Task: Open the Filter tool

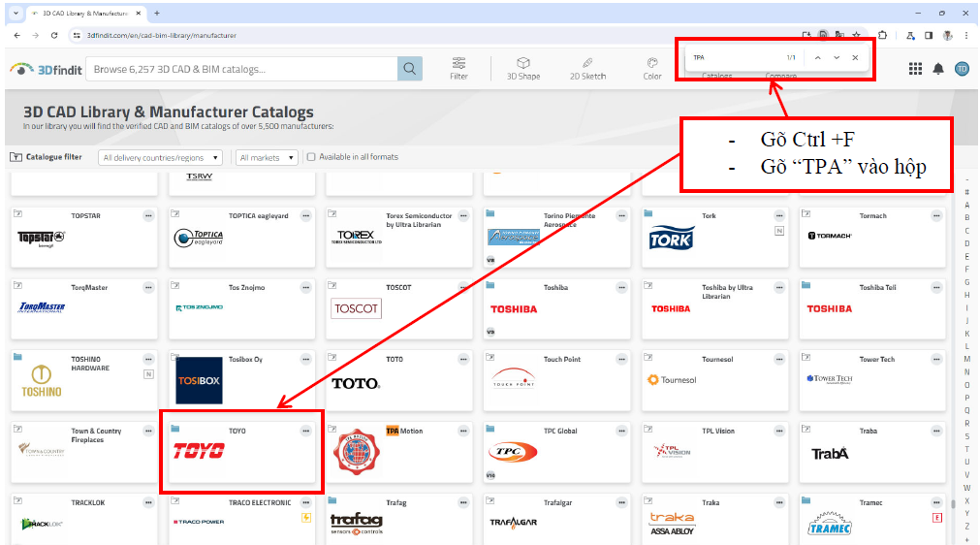Action: pos(458,68)
